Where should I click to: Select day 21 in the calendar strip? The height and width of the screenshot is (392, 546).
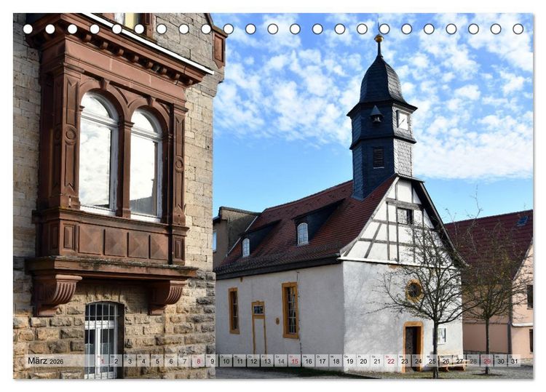click(x=377, y=361)
